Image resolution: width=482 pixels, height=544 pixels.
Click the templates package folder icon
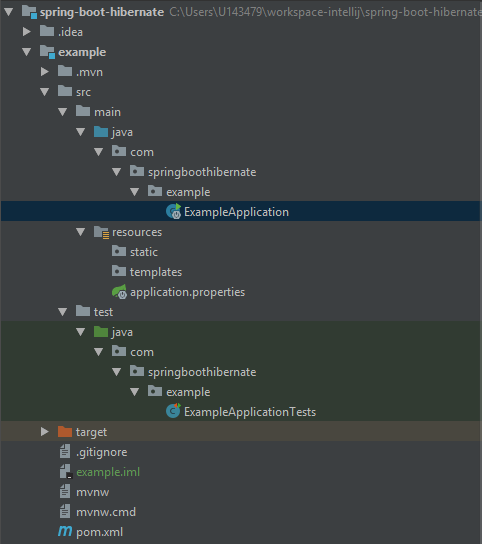pyautogui.click(x=119, y=271)
